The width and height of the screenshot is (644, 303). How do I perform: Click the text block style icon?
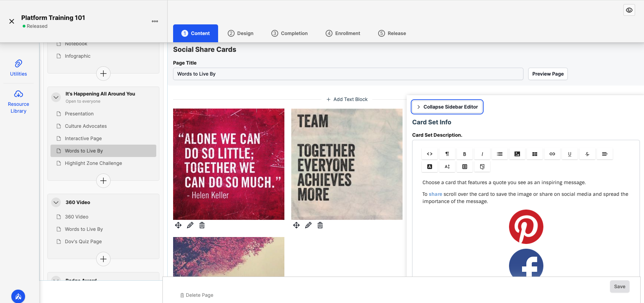click(465, 167)
